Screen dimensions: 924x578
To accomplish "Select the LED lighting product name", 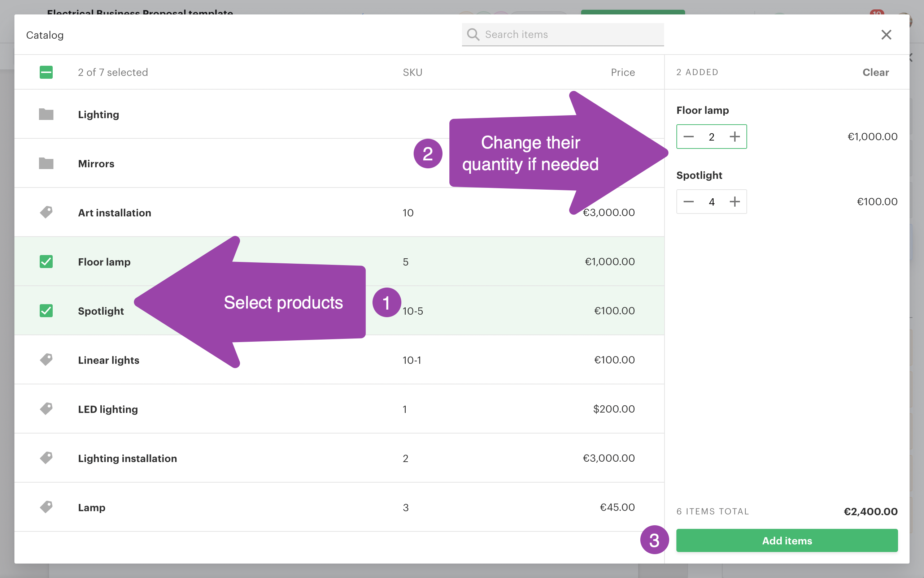I will (x=108, y=409).
